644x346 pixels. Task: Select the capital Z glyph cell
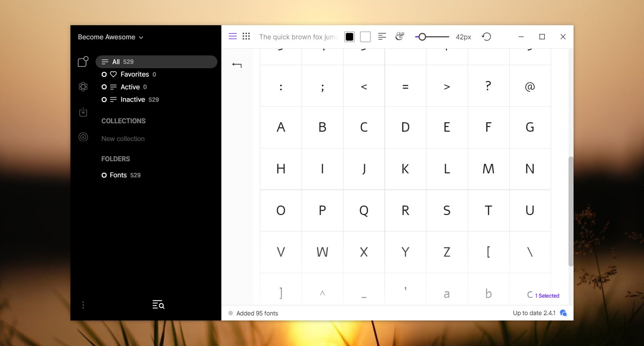(x=447, y=252)
